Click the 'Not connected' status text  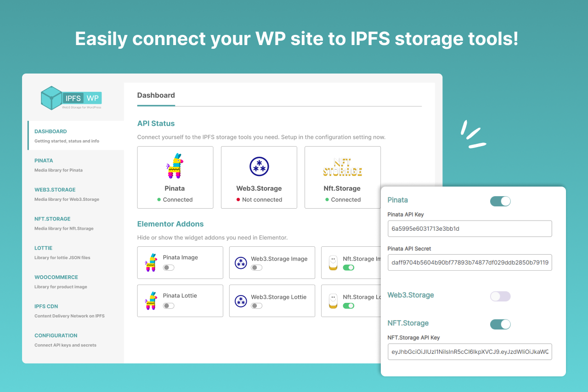262,200
